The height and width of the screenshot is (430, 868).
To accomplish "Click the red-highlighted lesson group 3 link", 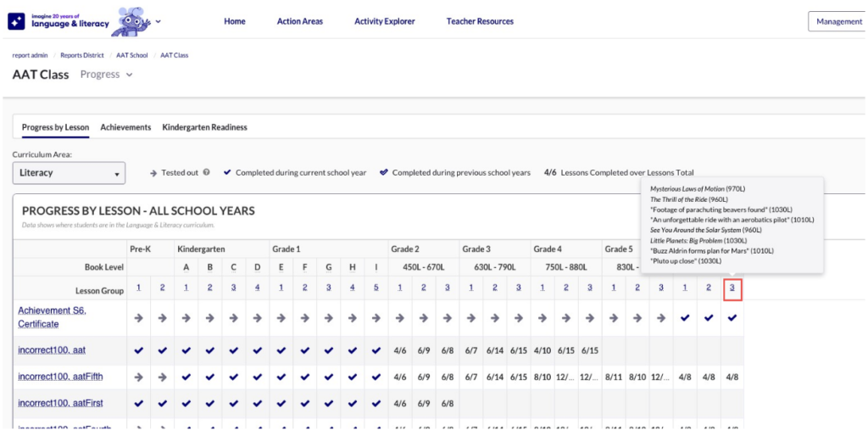I will point(732,289).
